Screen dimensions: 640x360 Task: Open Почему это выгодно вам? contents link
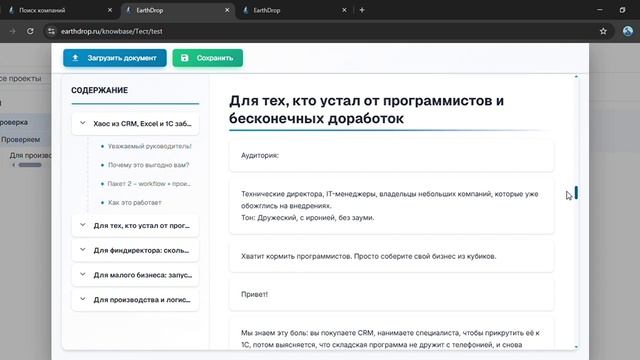coord(148,165)
